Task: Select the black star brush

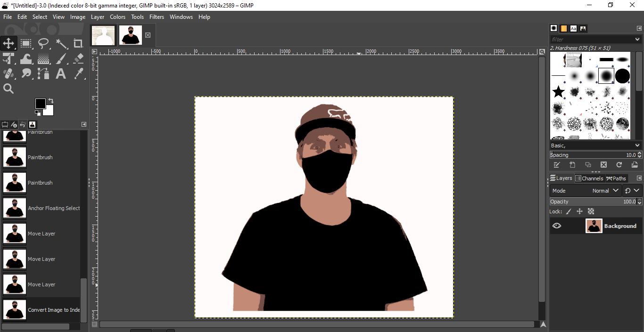Action: (x=558, y=92)
